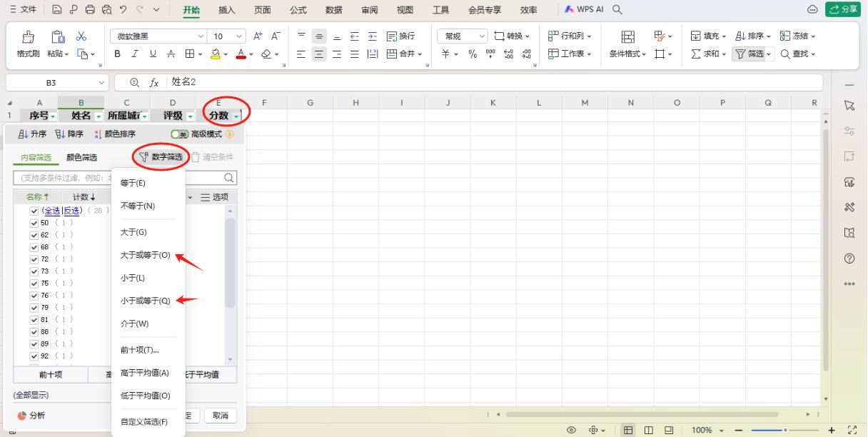Uncheck the value 92 checkbox
The height and width of the screenshot is (437, 868).
coord(34,356)
